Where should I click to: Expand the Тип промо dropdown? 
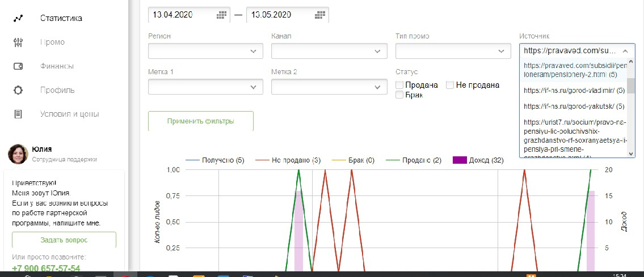click(453, 51)
